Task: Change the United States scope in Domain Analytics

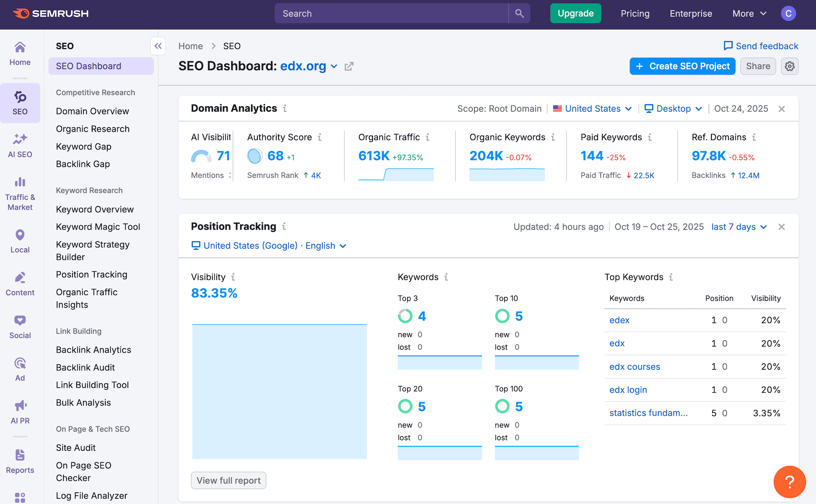Action: click(592, 109)
